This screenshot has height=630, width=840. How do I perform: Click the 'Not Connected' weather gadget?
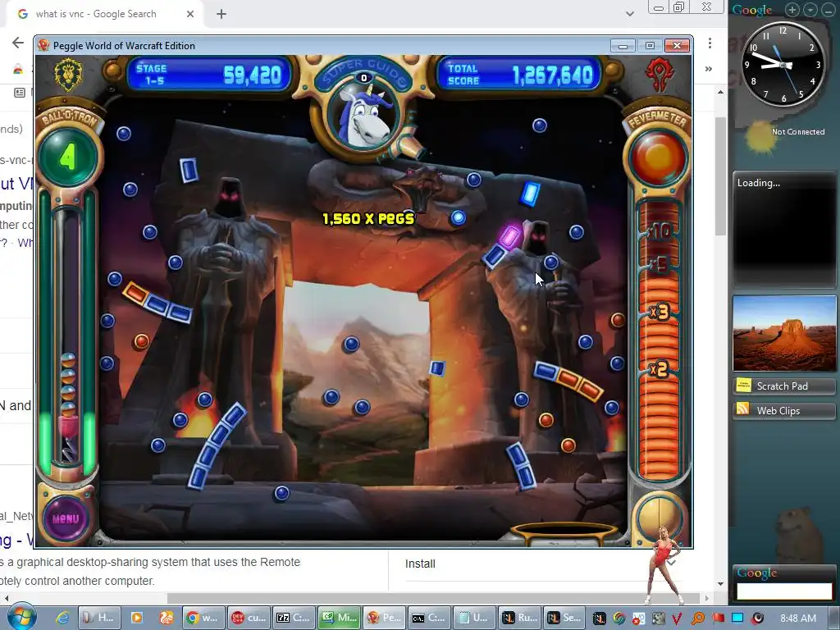pos(783,137)
